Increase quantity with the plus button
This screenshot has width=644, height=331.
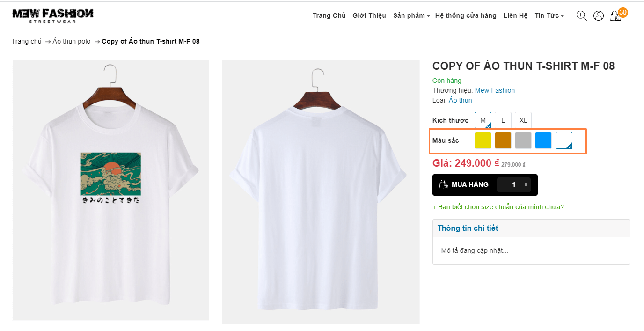[526, 184]
